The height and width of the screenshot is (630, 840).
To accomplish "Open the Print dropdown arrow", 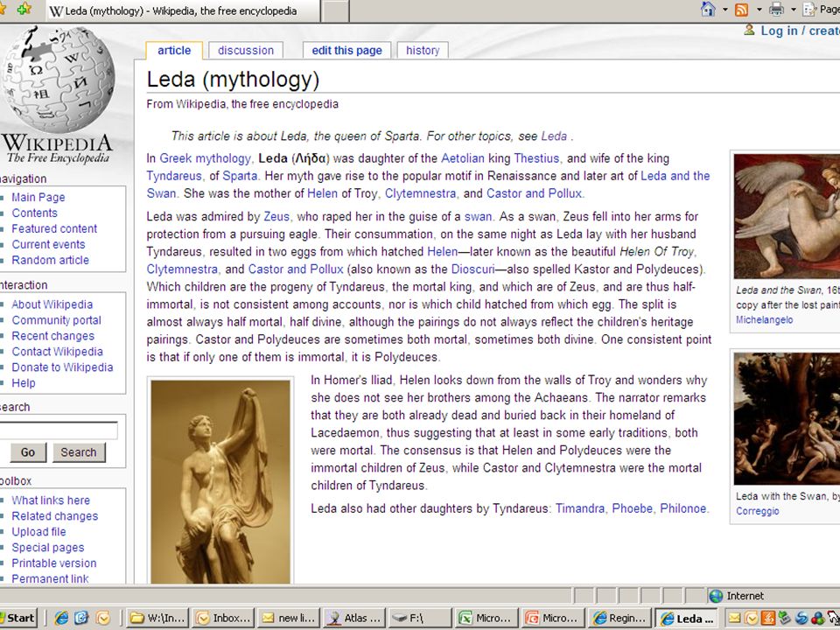I will [x=794, y=9].
